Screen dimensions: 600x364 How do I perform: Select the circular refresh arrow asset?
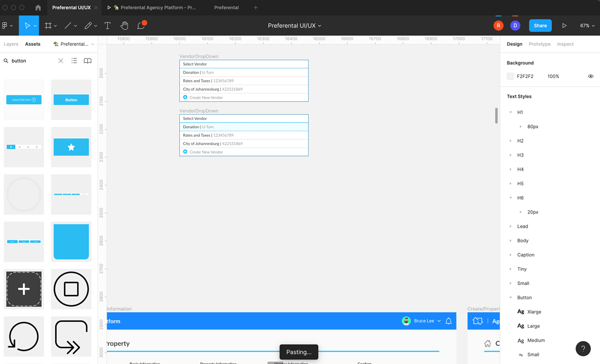23,336
